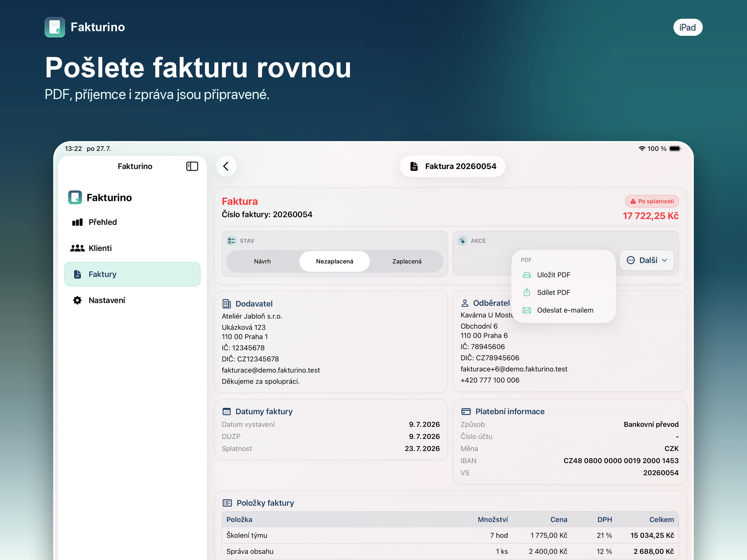Click the Klienti people icon
747x560 pixels.
click(77, 248)
